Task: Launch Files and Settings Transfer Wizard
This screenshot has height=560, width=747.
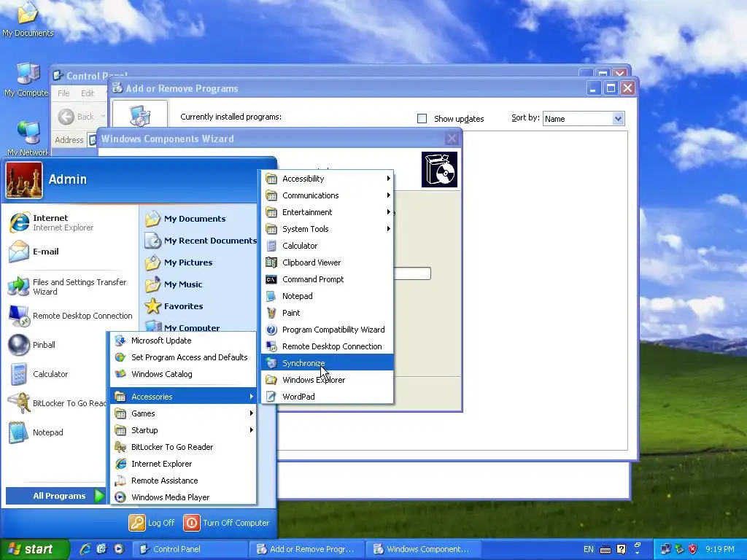Action: click(71, 287)
